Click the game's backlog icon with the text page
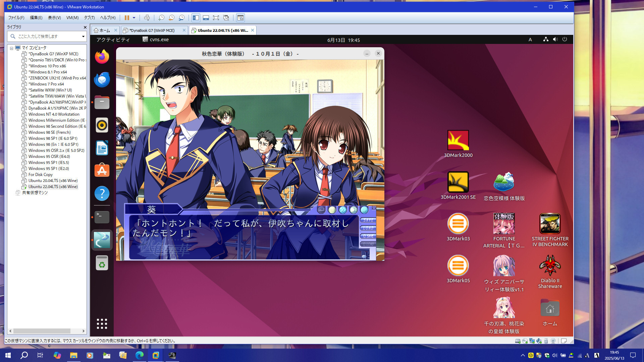Image resolution: width=644 pixels, height=362 pixels. click(332, 210)
